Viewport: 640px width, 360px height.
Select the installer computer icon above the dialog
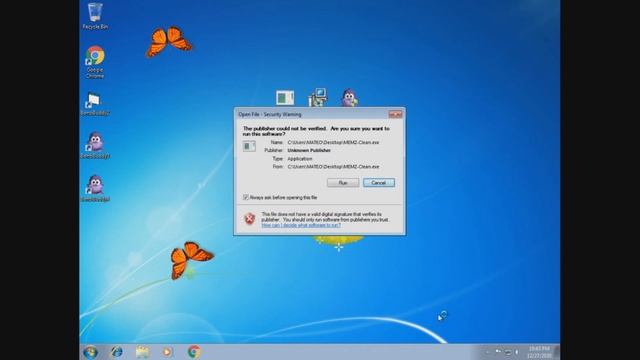point(318,97)
